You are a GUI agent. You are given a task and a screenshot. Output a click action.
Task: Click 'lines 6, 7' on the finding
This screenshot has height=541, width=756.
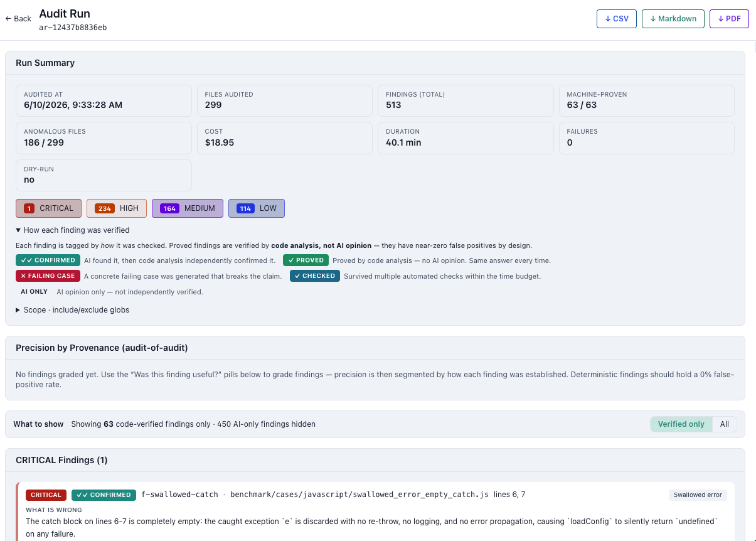click(509, 495)
